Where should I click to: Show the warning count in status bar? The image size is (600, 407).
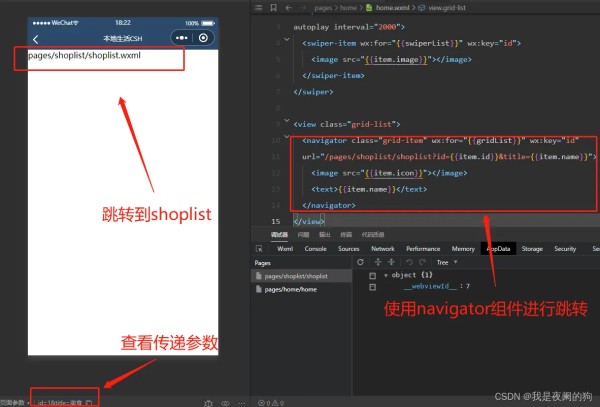point(278,403)
